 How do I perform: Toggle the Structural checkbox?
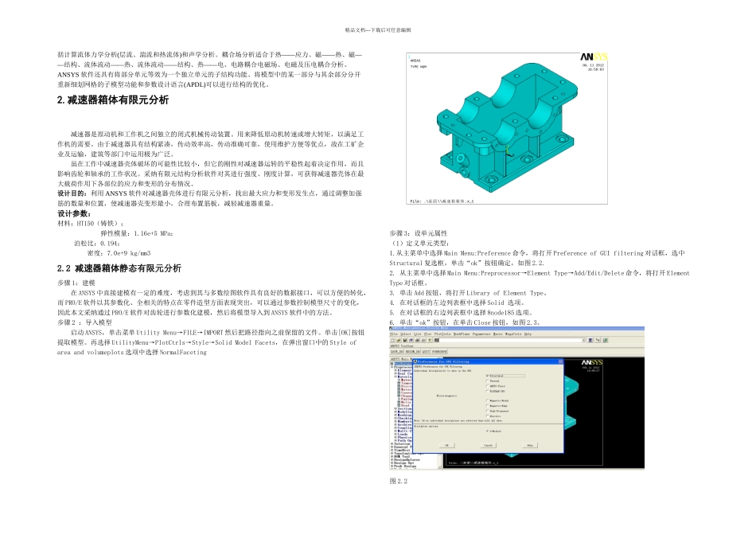pos(488,376)
